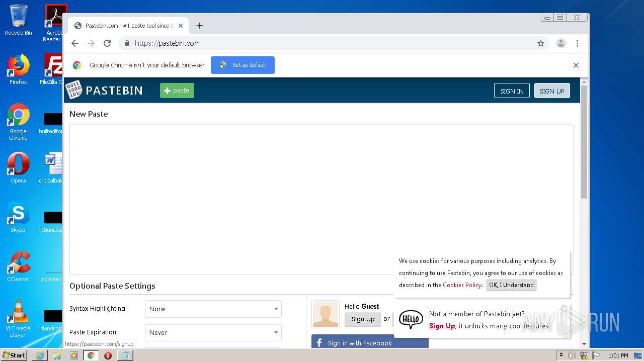
Task: Open the Windows Start menu
Action: click(14, 355)
